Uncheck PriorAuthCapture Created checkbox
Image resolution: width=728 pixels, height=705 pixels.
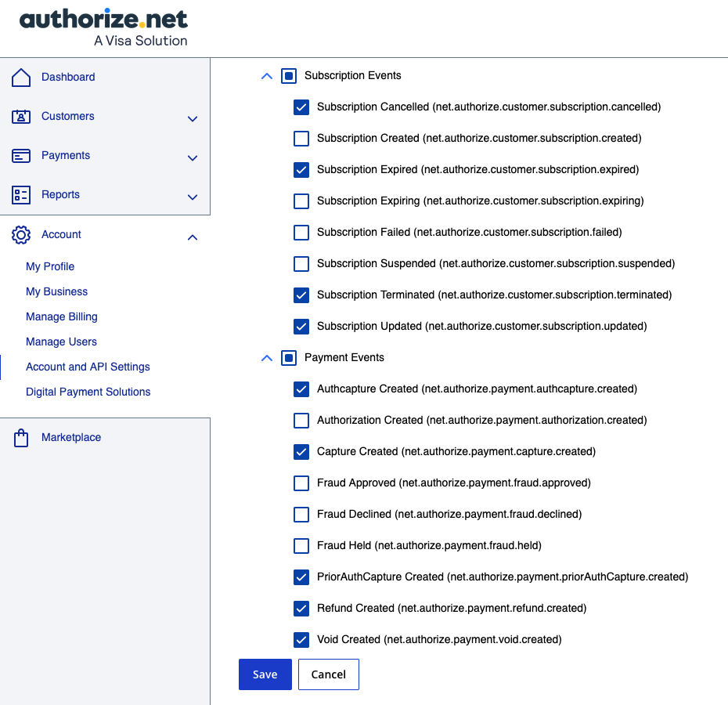coord(301,577)
